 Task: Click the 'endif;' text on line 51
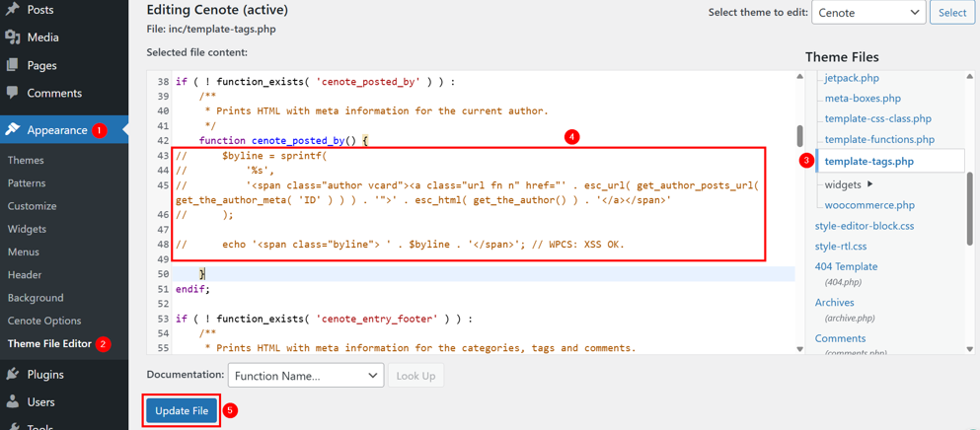tap(193, 289)
